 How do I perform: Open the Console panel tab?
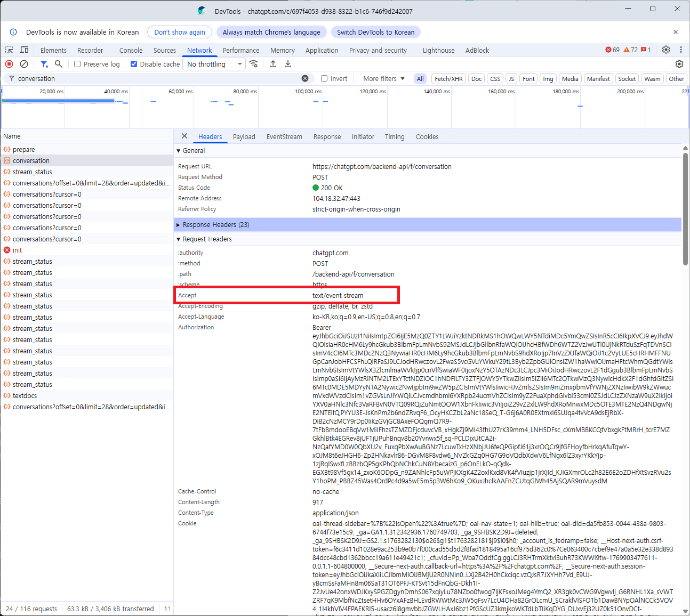point(131,50)
